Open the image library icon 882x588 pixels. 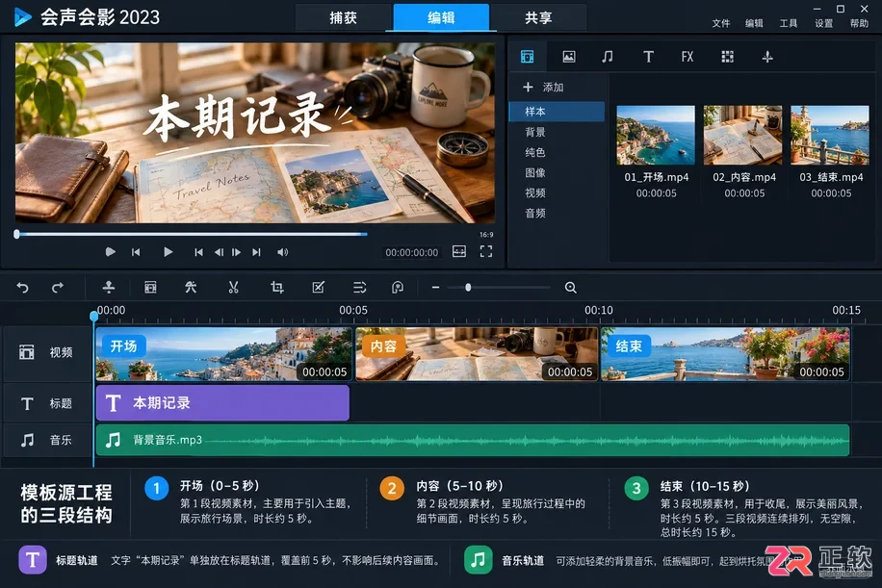569,57
